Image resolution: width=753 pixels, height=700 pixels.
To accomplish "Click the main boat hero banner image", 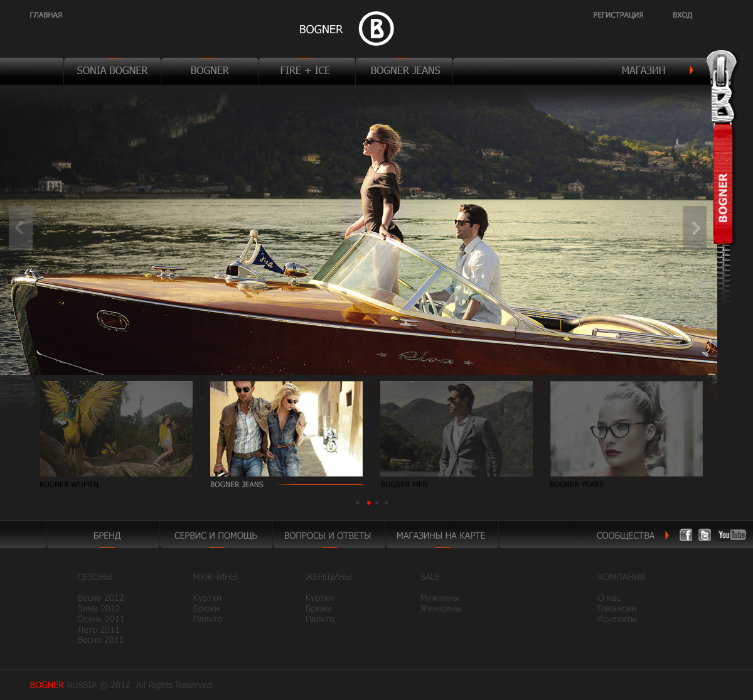I will 358,230.
